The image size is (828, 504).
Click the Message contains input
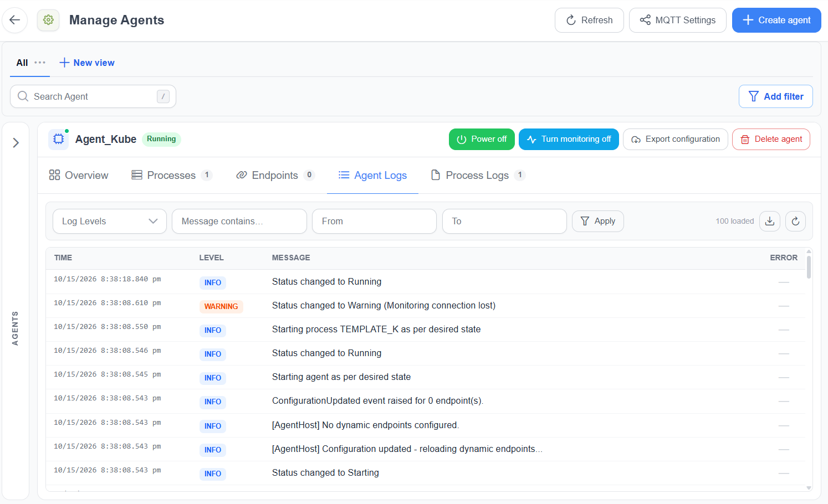coord(239,221)
